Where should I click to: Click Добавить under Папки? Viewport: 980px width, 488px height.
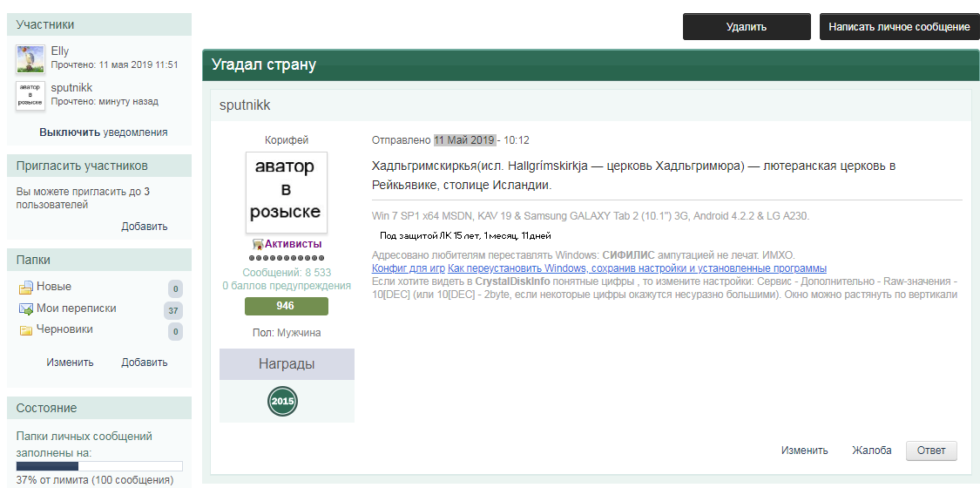[145, 363]
